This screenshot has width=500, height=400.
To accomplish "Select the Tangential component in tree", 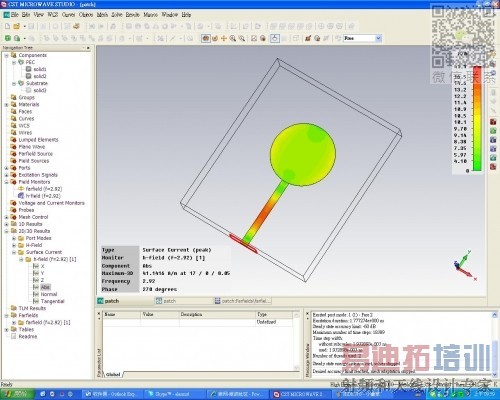I will pos(52,301).
